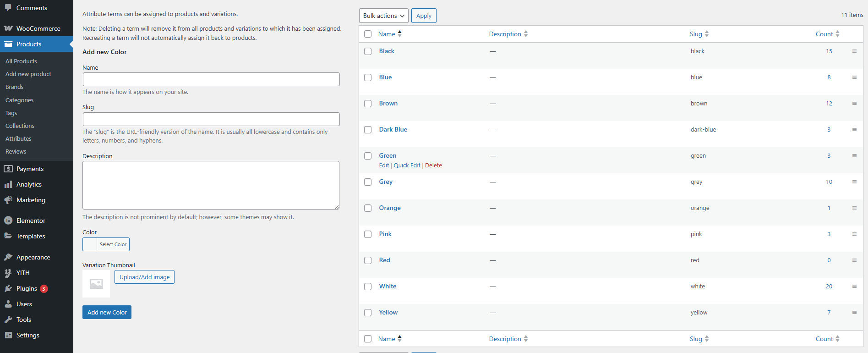Tick the checkbox next to Blue
The image size is (868, 353).
(368, 77)
